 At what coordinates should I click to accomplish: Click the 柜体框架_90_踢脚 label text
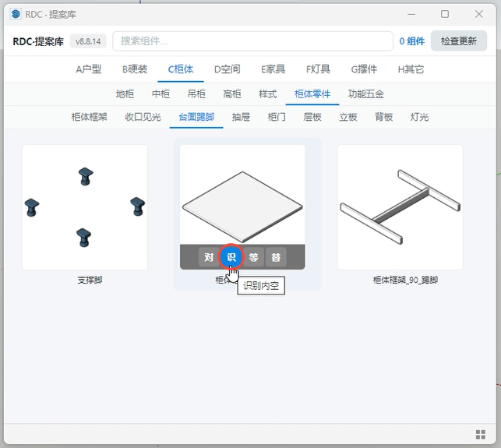coord(405,280)
